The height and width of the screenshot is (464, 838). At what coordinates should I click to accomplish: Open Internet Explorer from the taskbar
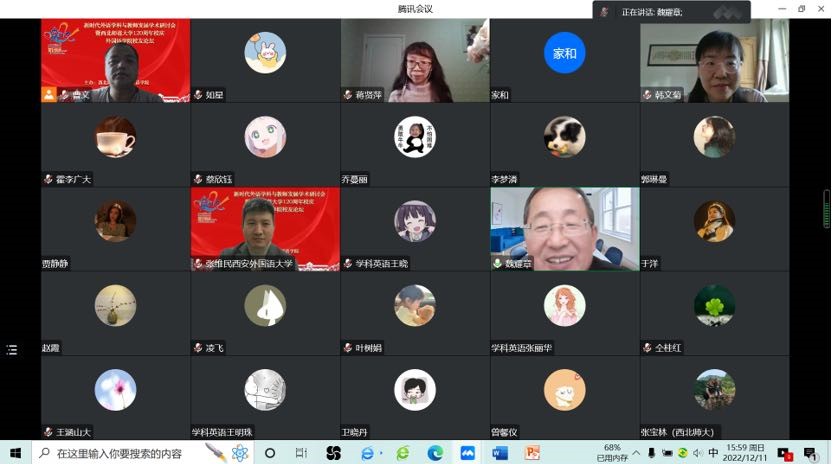coord(368,453)
